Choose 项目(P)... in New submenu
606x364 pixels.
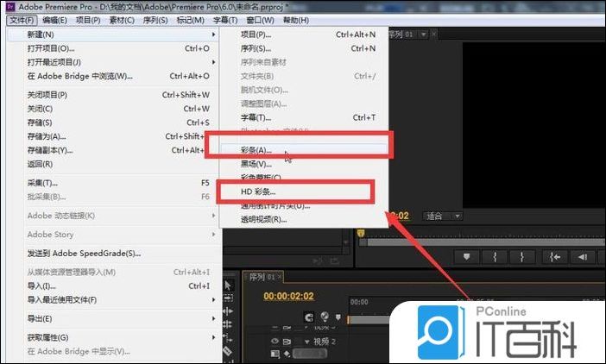304,35
